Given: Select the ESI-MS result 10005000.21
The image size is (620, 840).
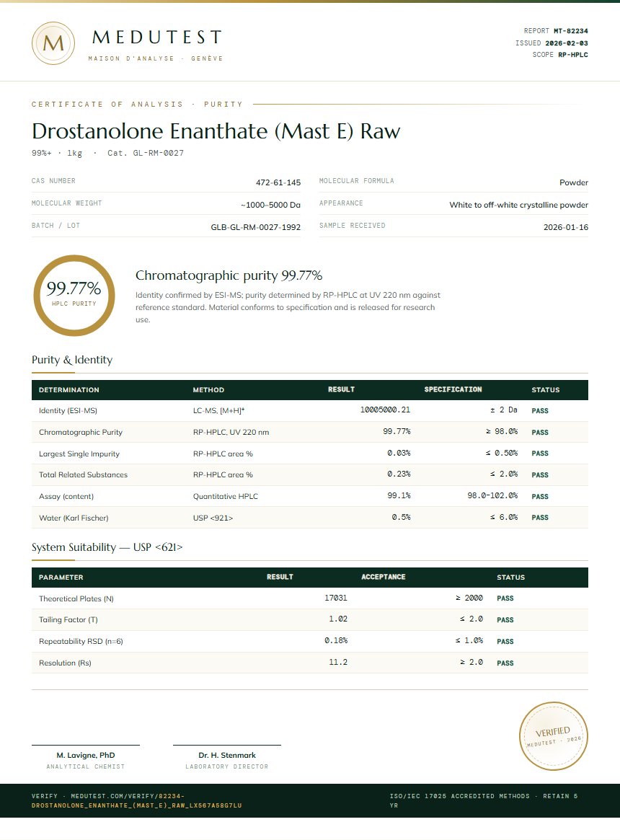Looking at the screenshot, I should tap(385, 410).
